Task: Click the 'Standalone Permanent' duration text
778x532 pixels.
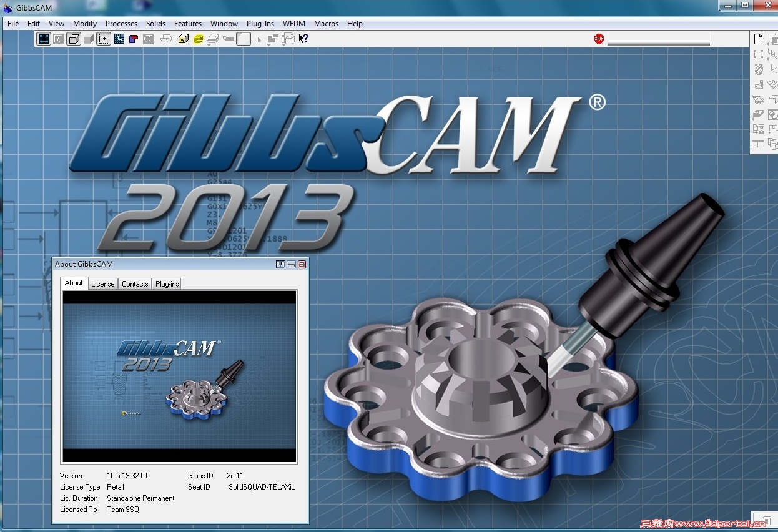Action: click(x=140, y=498)
